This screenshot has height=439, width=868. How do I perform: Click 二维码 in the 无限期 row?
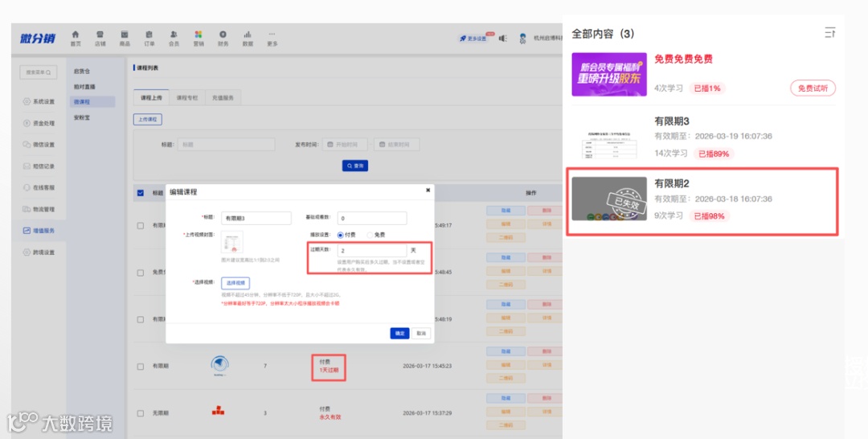(x=506, y=425)
